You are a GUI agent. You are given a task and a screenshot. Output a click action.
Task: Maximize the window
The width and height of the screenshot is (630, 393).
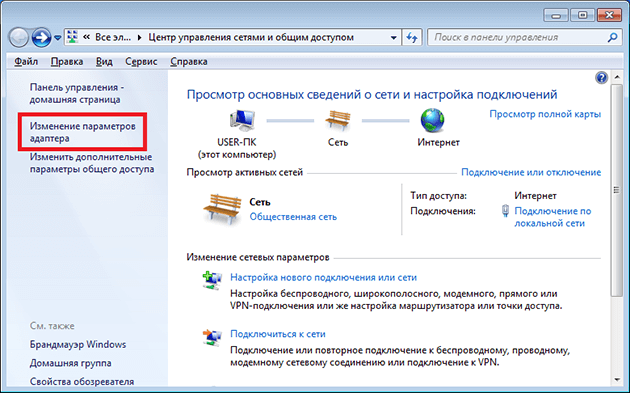pyautogui.click(x=583, y=16)
